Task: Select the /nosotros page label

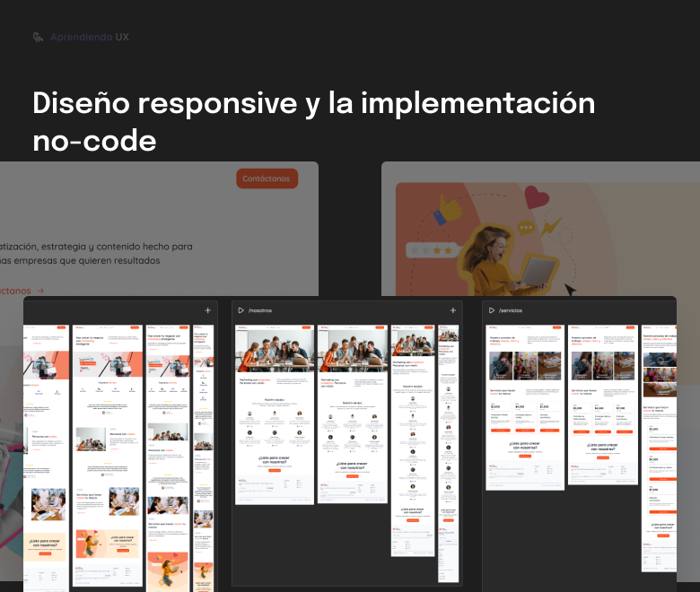Action: pyautogui.click(x=260, y=310)
